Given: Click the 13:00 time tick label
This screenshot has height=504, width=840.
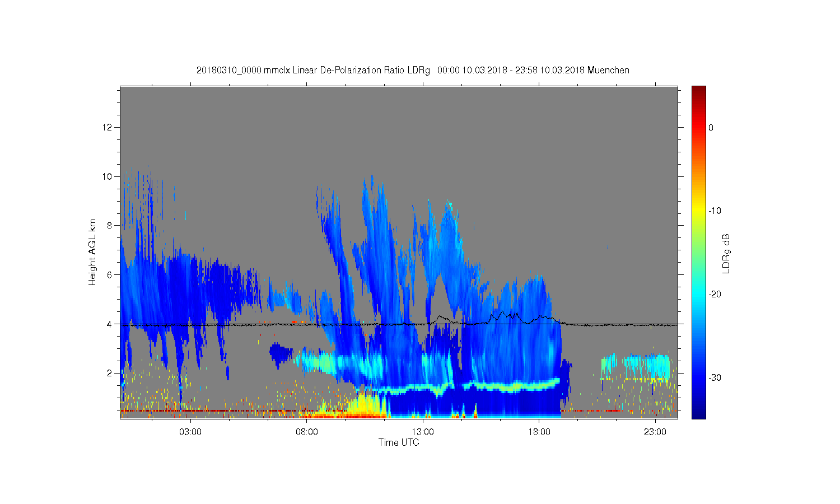Looking at the screenshot, I should pos(423,432).
